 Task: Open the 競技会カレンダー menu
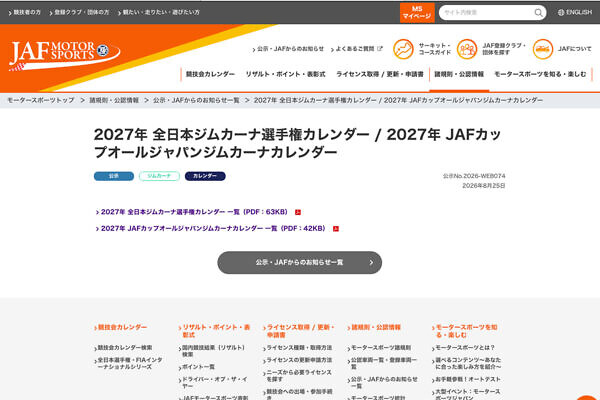pyautogui.click(x=210, y=74)
